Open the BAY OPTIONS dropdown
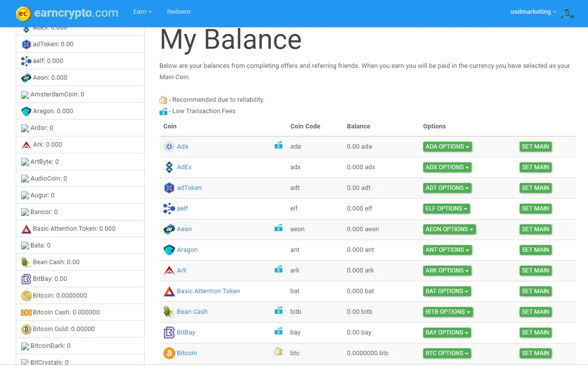The height and width of the screenshot is (366, 588). tap(447, 332)
